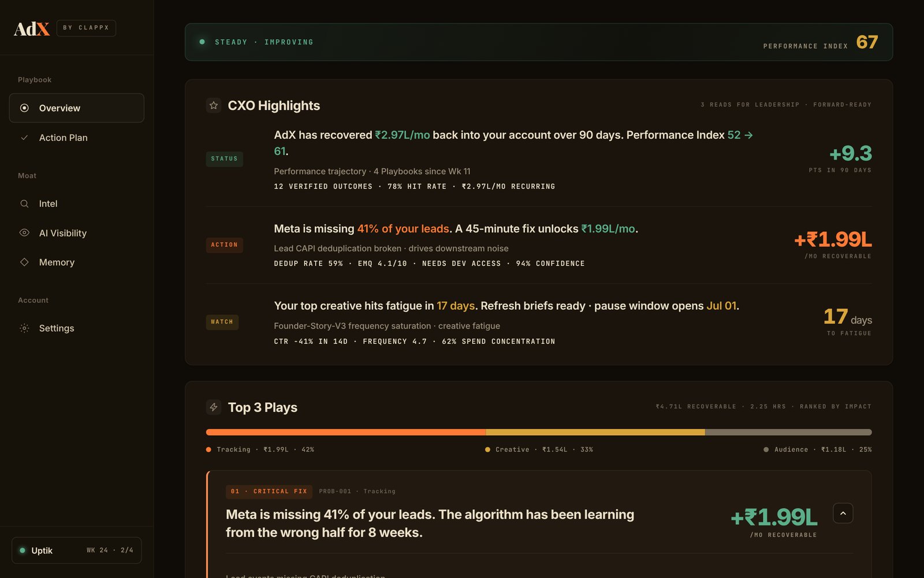Click the +₹1.99L figure in CXO Highlights

click(833, 239)
